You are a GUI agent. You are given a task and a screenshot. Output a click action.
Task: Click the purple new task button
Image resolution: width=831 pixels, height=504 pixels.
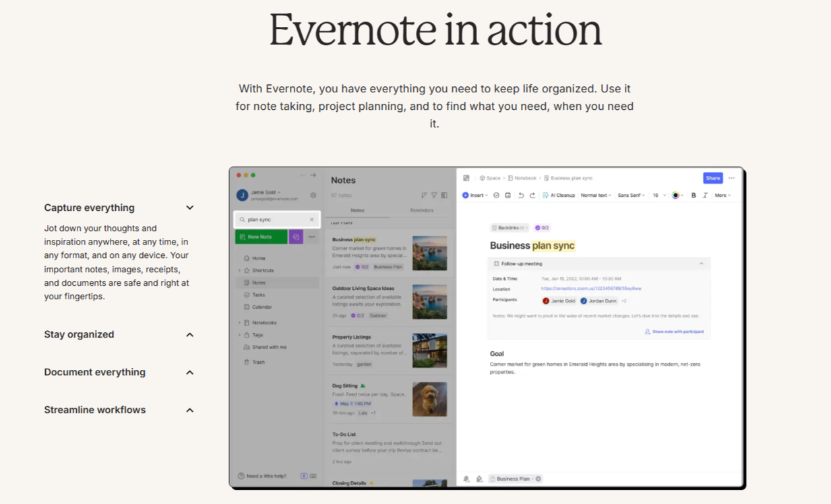pos(296,237)
